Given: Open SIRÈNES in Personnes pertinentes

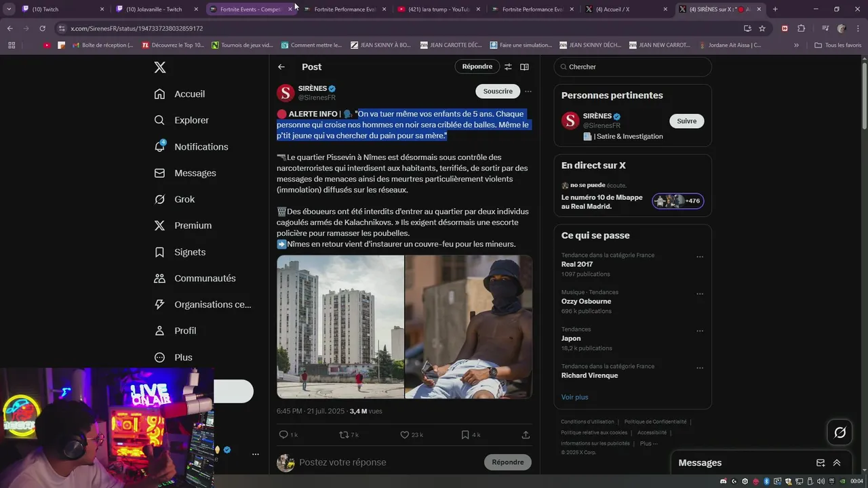Looking at the screenshot, I should [597, 116].
